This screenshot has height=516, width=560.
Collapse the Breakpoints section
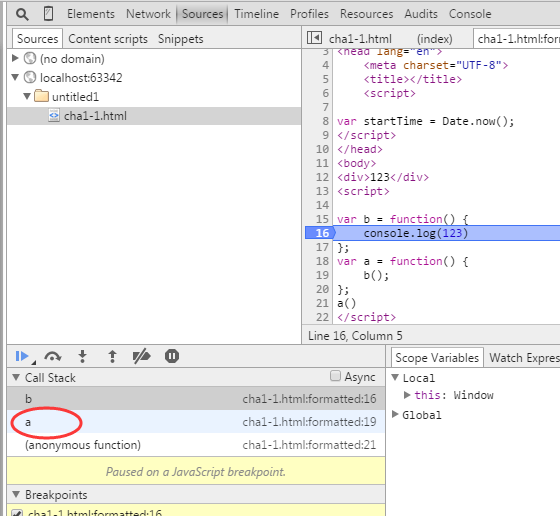(16, 494)
